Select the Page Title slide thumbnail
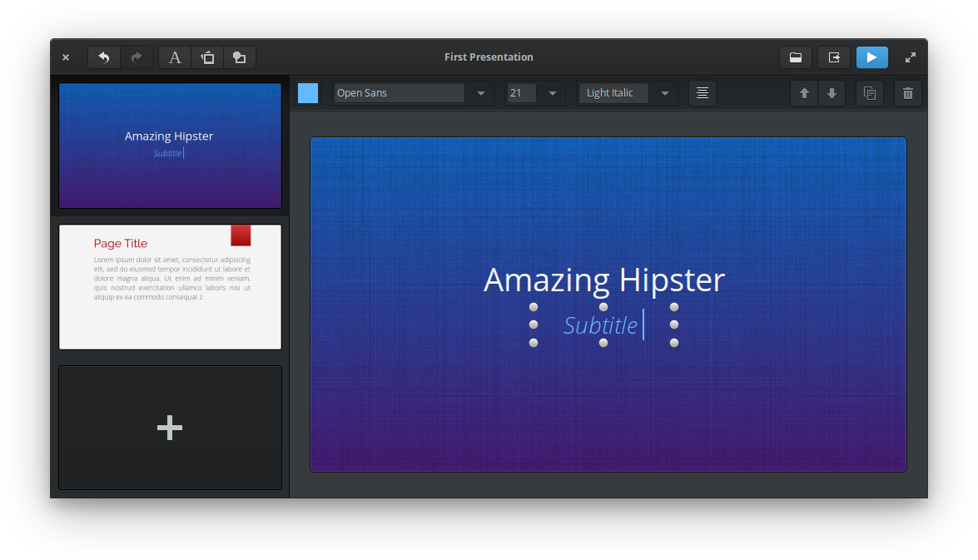Screen dimensions: 978x560 pos(170,287)
